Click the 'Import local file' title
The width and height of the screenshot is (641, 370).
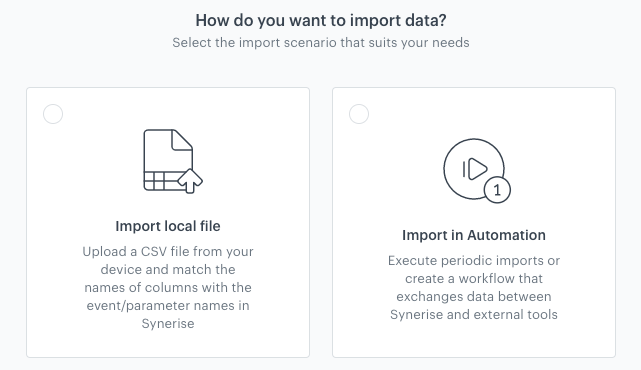(168, 226)
